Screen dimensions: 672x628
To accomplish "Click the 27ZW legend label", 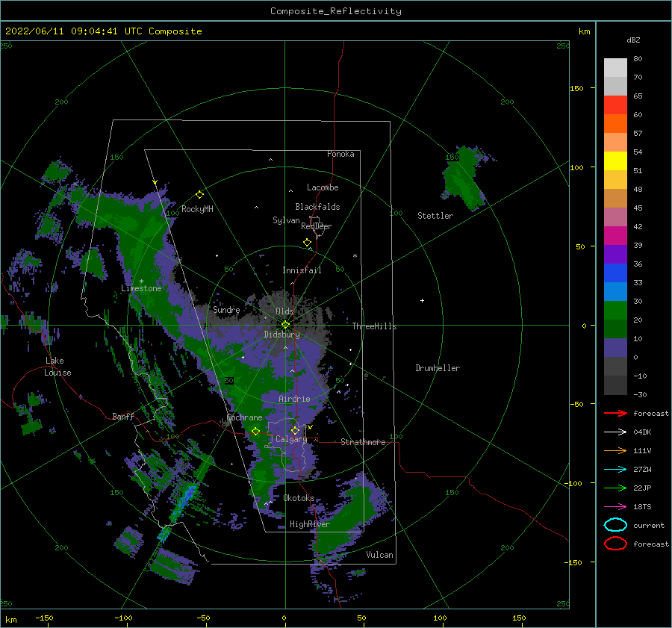I will click(x=642, y=470).
